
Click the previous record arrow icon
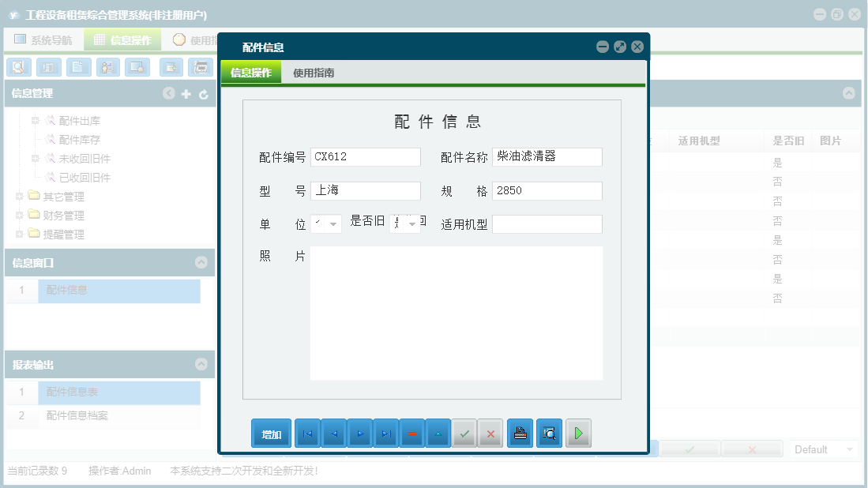[333, 433]
